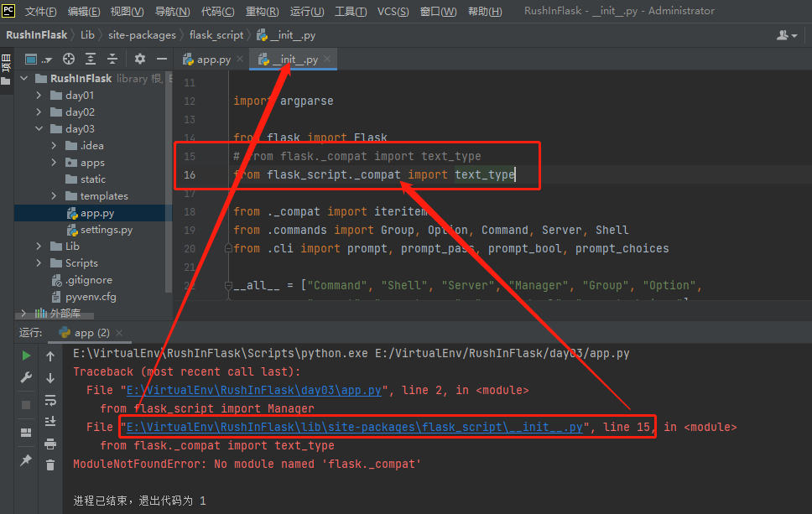Screen dimensions: 812x514
Task: Open the 工具(T) menu
Action: coord(351,11)
